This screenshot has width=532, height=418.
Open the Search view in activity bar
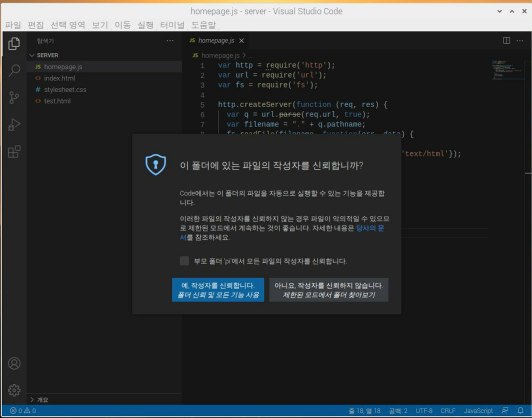14,70
